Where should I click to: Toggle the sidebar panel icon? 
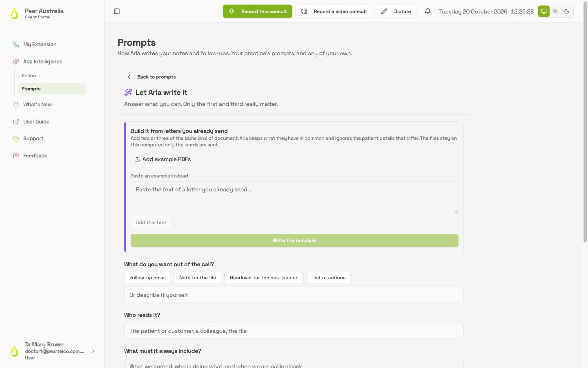(117, 11)
